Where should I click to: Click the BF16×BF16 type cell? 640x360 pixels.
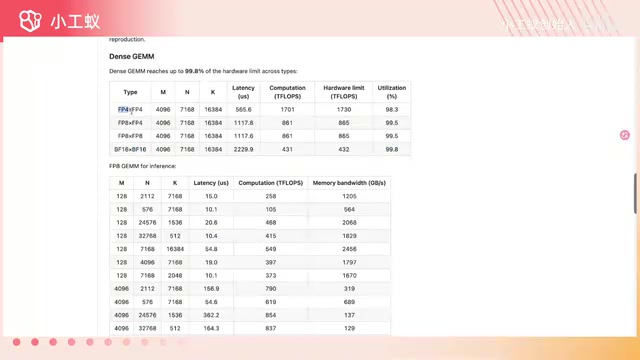130,149
